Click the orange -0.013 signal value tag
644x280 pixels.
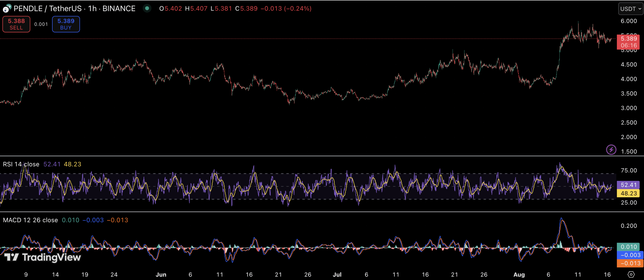630,263
